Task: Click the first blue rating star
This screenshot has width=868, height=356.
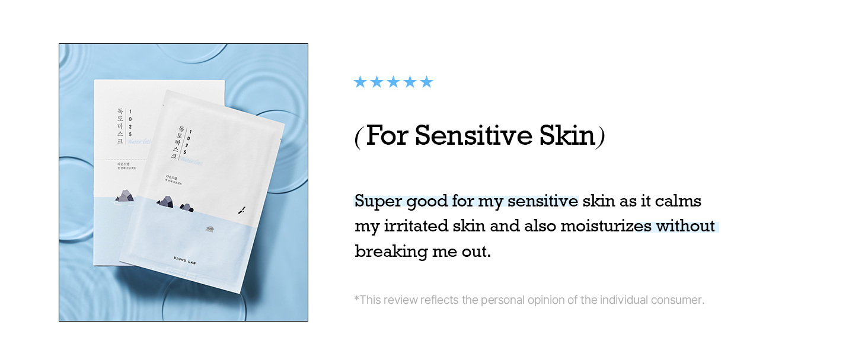Action: click(360, 82)
